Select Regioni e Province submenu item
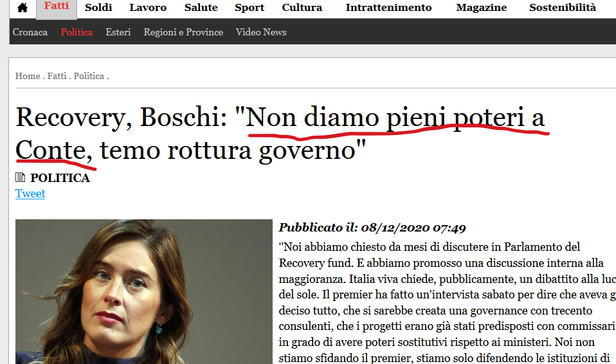 click(183, 32)
